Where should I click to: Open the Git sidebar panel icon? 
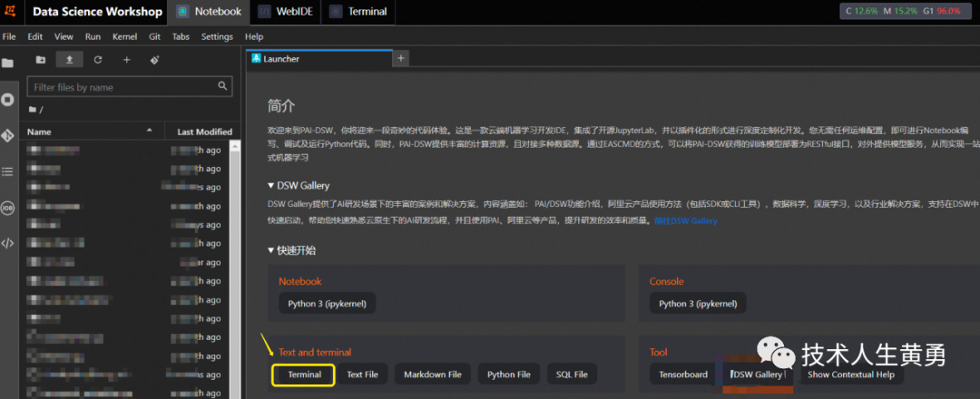coord(7,135)
